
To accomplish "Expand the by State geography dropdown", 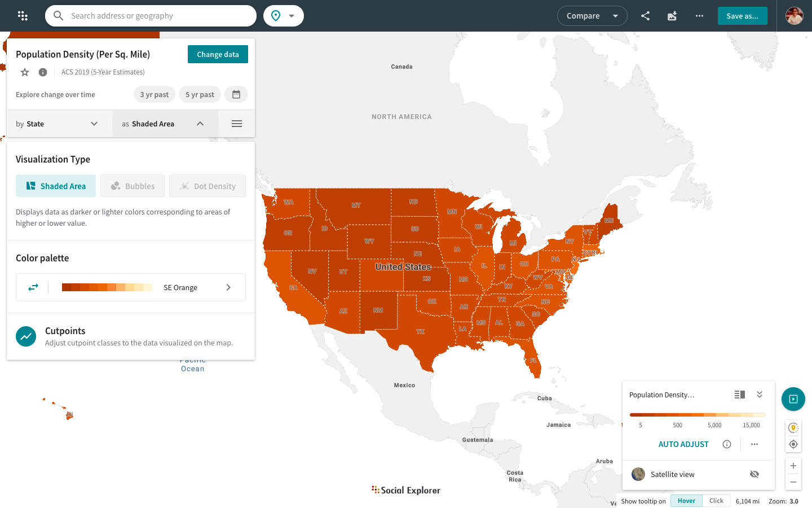I will pos(57,124).
